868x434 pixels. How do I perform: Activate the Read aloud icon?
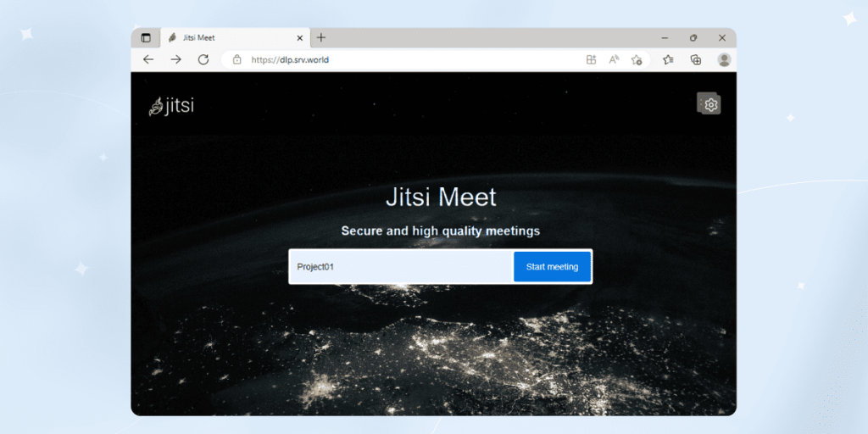click(x=614, y=60)
